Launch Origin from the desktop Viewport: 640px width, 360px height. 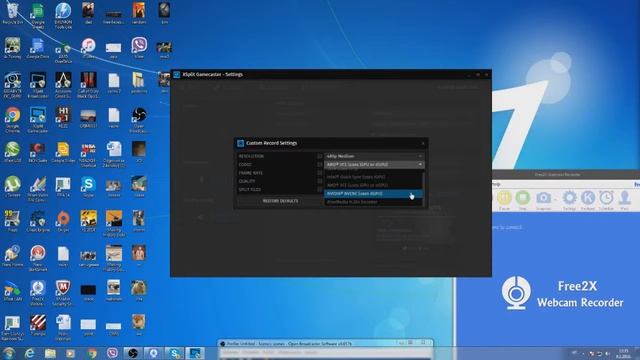pyautogui.click(x=63, y=222)
